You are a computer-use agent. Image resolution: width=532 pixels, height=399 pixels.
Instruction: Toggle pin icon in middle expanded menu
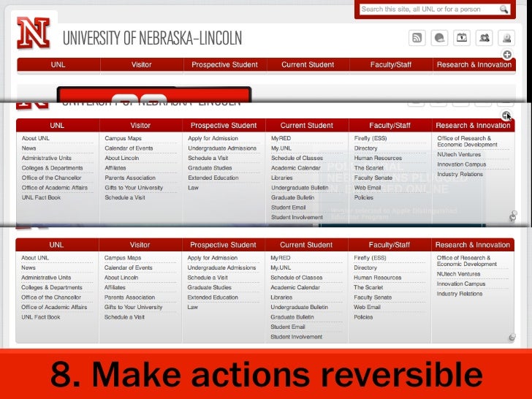tap(513, 216)
